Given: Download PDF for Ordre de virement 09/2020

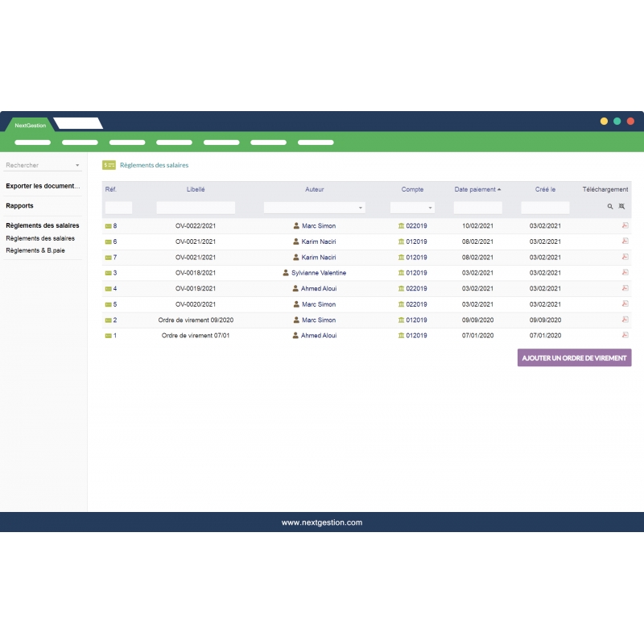Looking at the screenshot, I should pyautogui.click(x=624, y=320).
